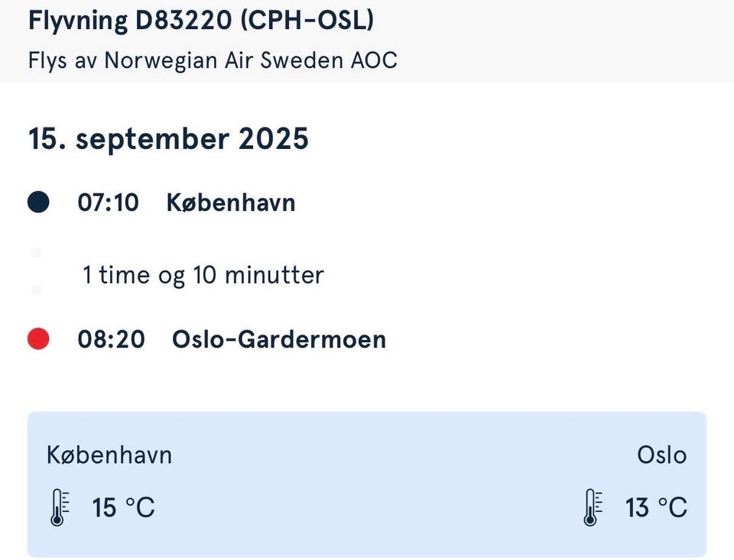
Task: Click the dark blue departure dot
Action: tap(38, 202)
